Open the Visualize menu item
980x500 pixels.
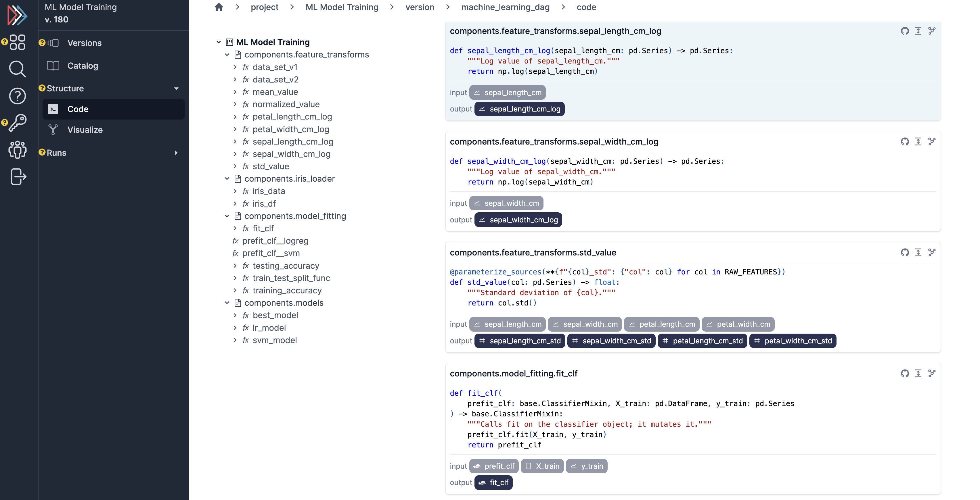click(85, 130)
